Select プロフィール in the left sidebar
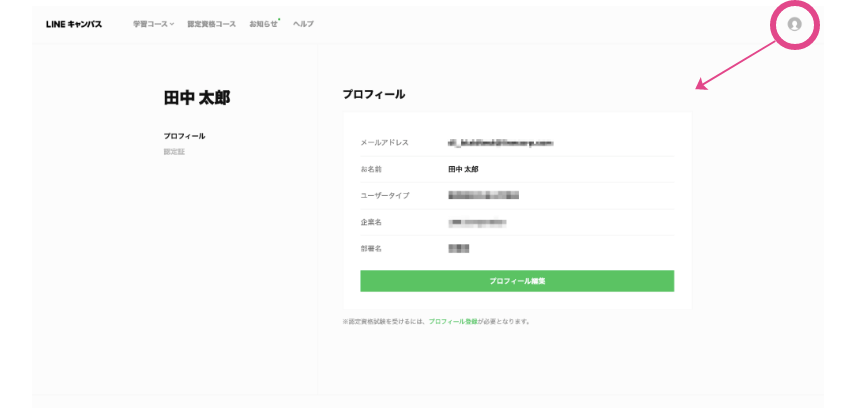 [184, 136]
